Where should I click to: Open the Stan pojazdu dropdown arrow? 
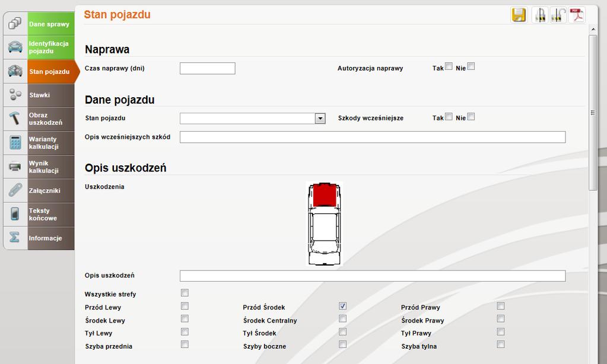320,119
